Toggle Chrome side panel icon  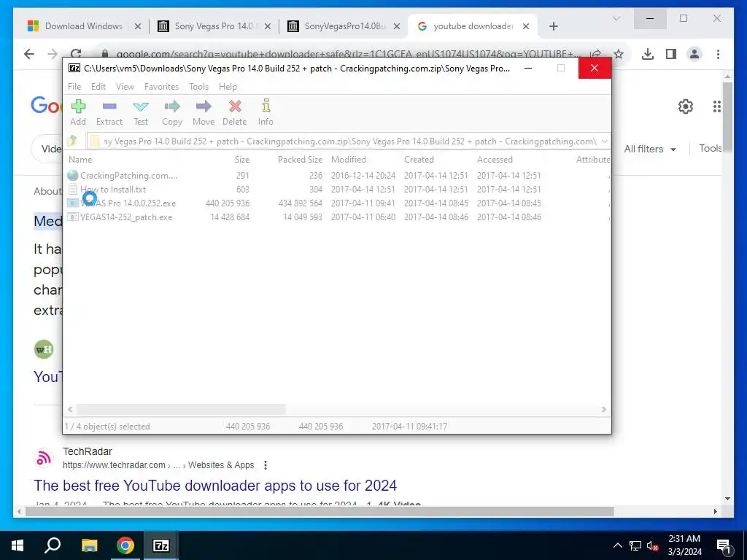pos(671,54)
